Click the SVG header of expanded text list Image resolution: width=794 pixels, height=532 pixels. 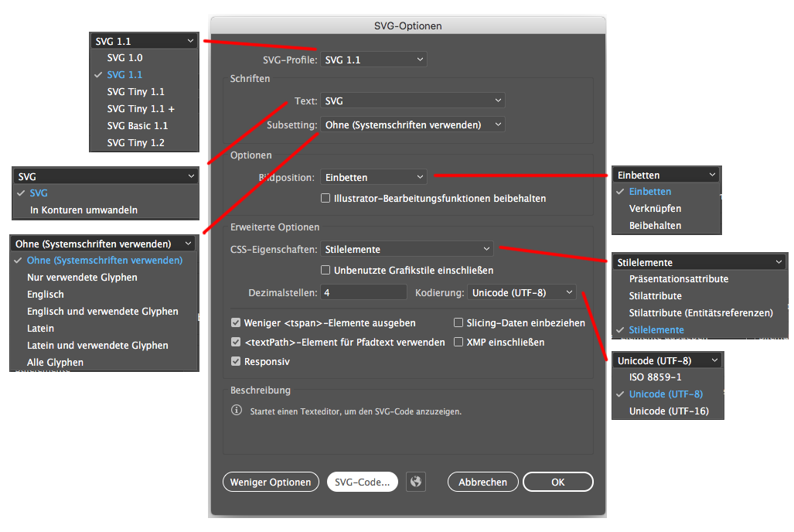coord(105,176)
